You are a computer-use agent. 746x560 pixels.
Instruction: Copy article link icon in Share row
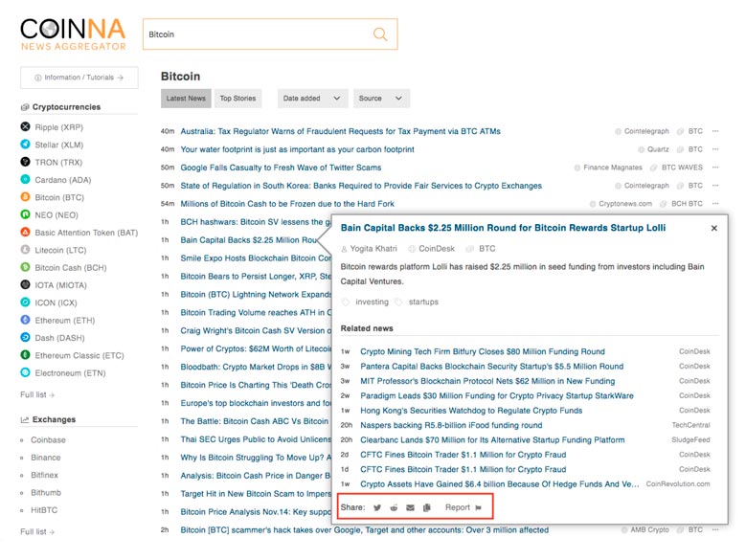coord(427,507)
